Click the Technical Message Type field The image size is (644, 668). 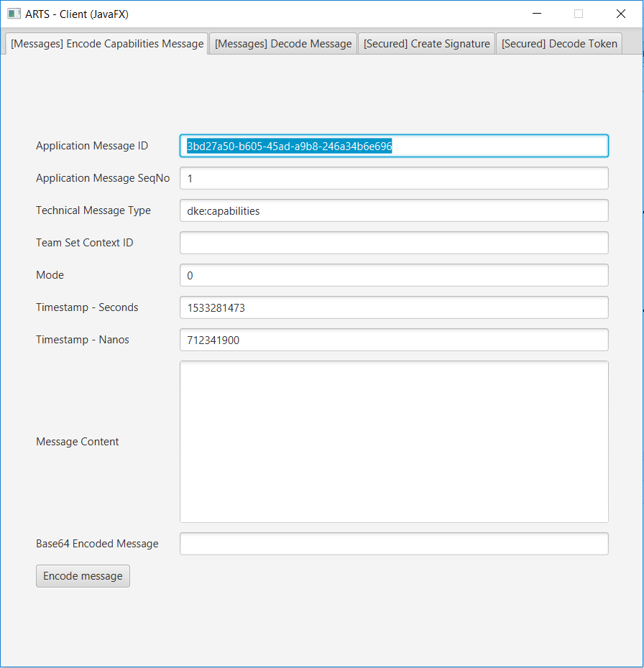coord(393,210)
